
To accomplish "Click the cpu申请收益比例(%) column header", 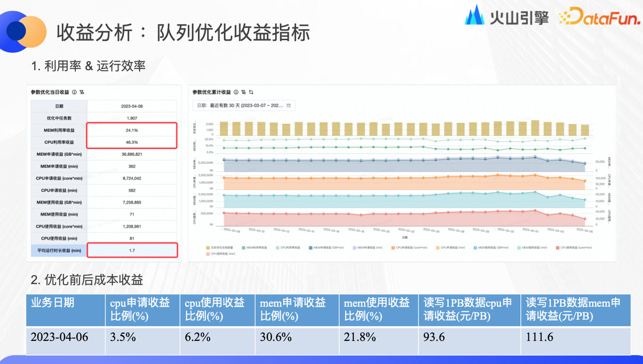I will point(143,310).
